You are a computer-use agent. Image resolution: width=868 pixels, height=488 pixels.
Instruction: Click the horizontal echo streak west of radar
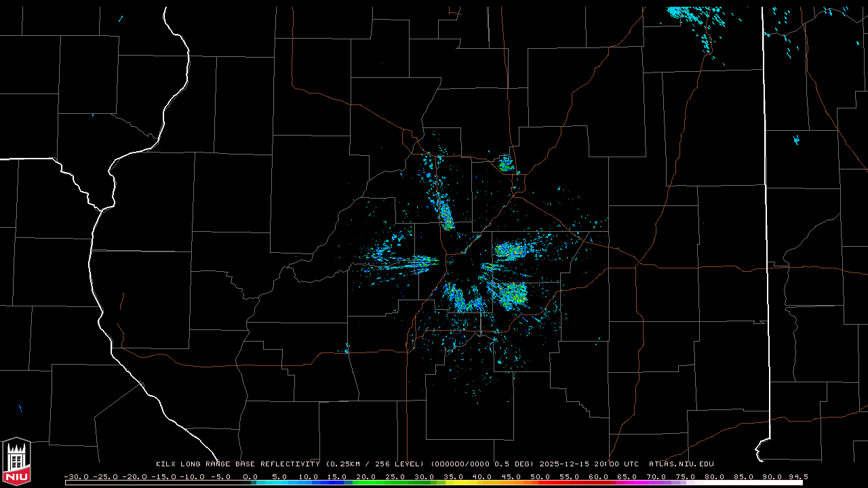(407, 261)
